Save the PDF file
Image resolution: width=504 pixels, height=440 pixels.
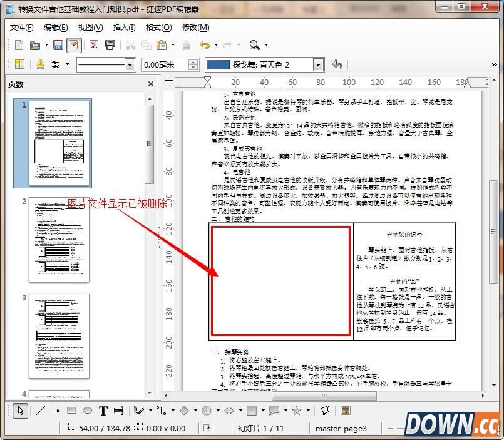click(57, 45)
